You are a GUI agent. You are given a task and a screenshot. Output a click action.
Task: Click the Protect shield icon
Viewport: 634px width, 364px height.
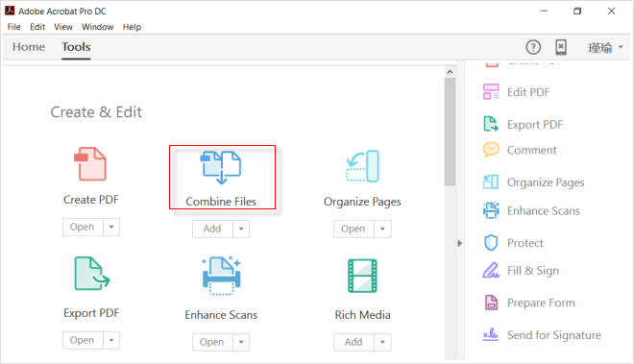point(491,243)
